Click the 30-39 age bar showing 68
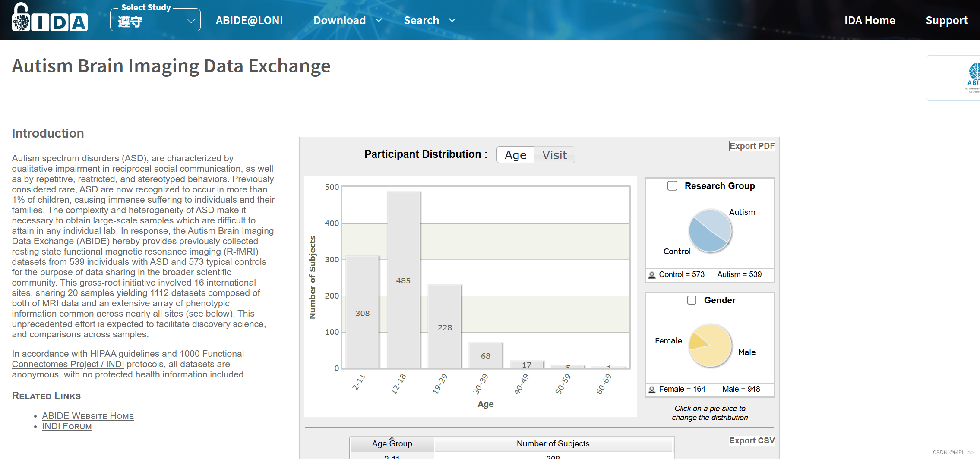Image resolution: width=980 pixels, height=459 pixels. point(486,355)
